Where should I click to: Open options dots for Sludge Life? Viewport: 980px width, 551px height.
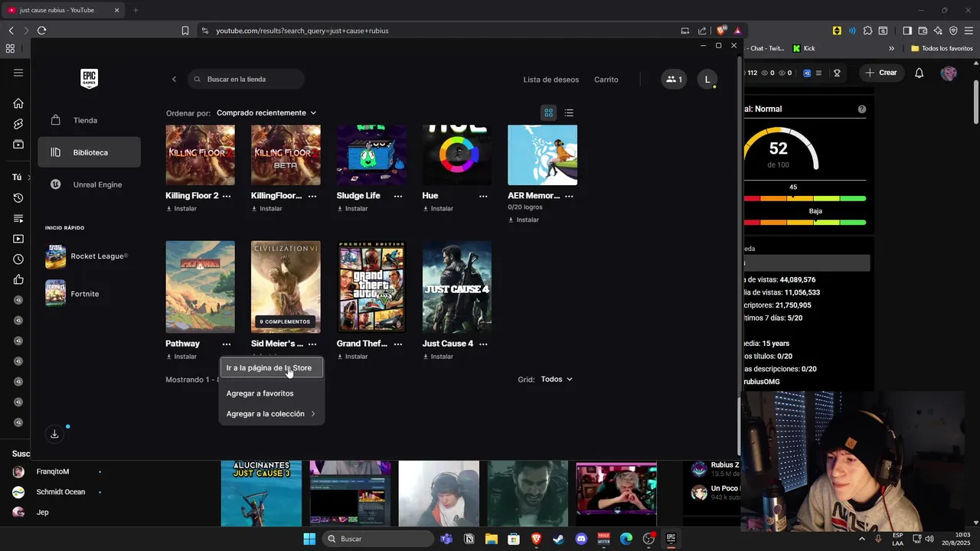(x=398, y=196)
